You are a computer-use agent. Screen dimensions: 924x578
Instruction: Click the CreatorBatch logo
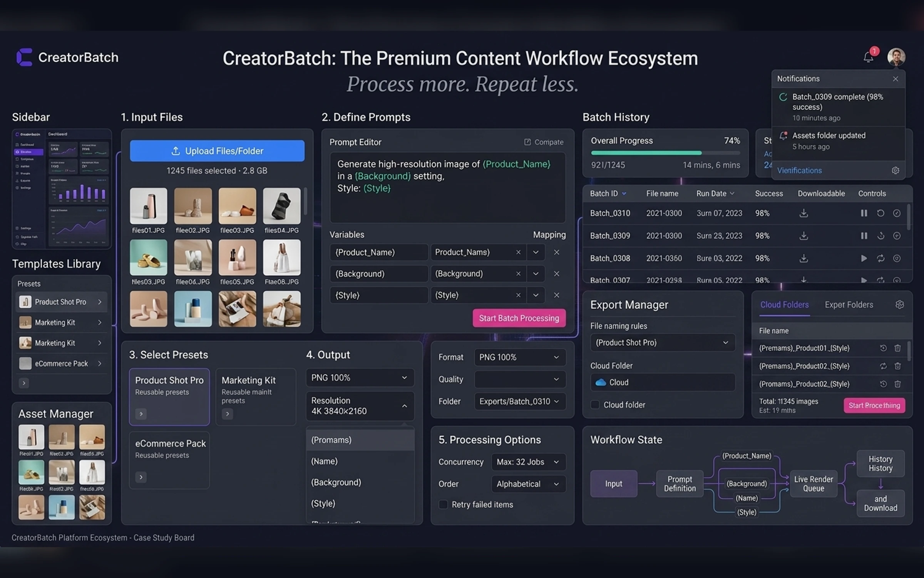pyautogui.click(x=67, y=57)
